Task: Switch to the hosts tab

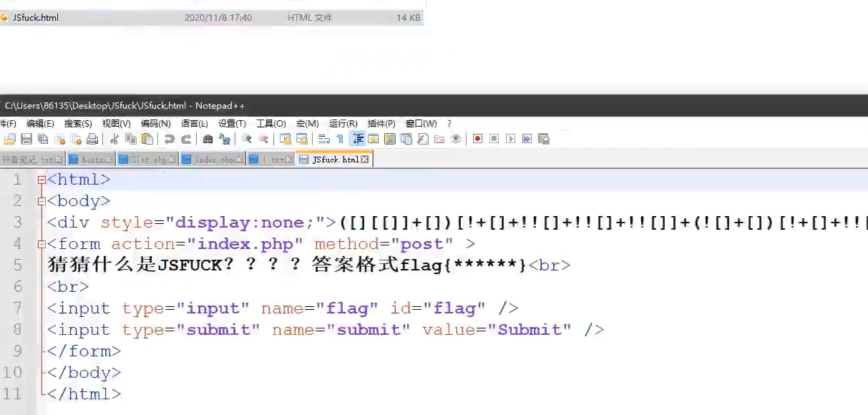Action: tap(93, 160)
